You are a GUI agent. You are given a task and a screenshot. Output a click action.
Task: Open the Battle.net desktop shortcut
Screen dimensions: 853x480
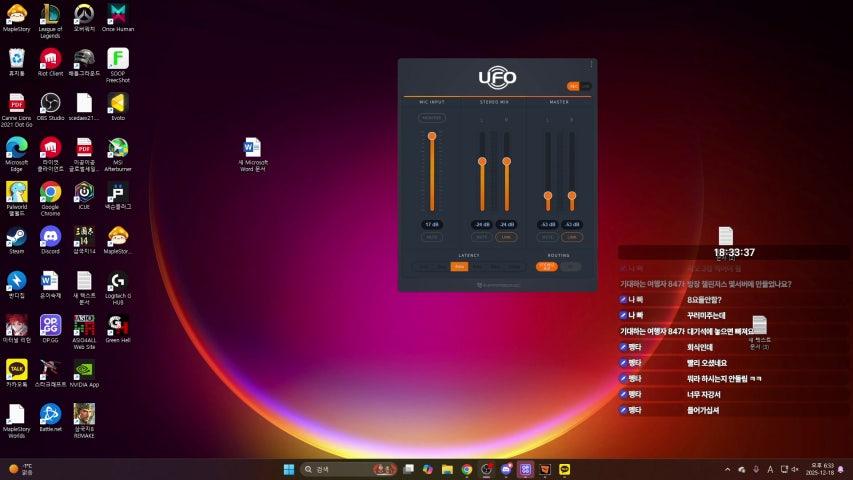[x=50, y=413]
